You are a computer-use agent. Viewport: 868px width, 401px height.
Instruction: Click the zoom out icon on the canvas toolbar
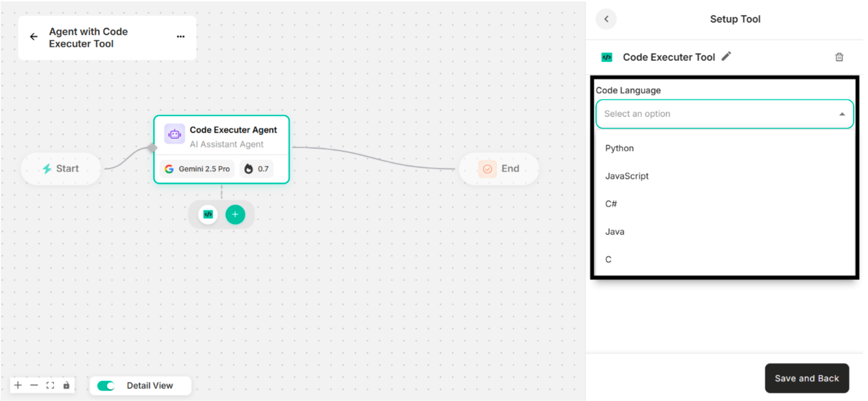(x=34, y=385)
